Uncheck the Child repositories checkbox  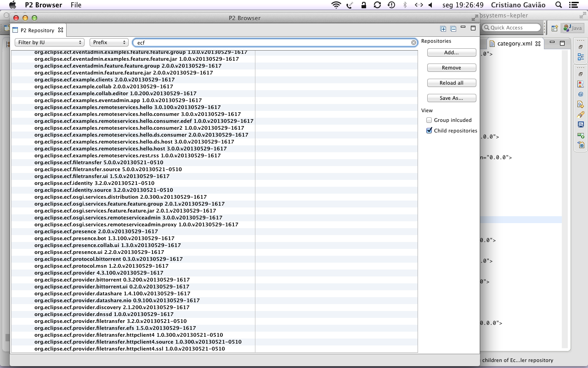point(429,131)
